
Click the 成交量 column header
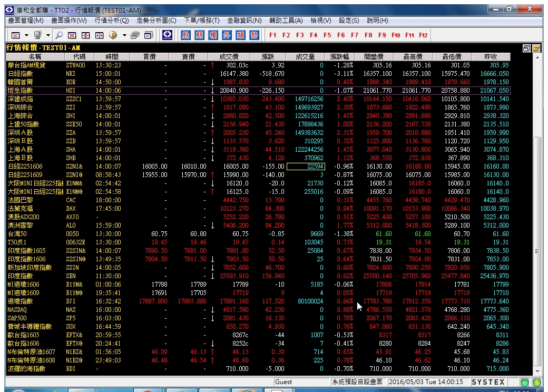[305, 56]
